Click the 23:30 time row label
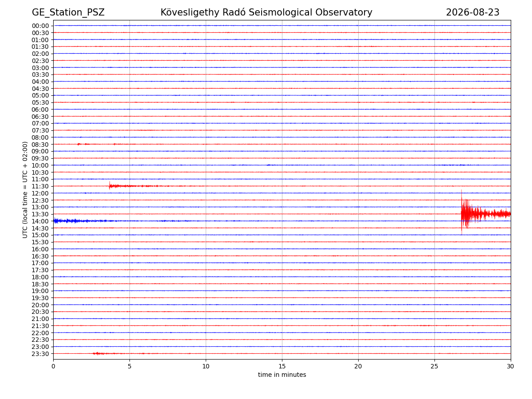 tap(40, 354)
